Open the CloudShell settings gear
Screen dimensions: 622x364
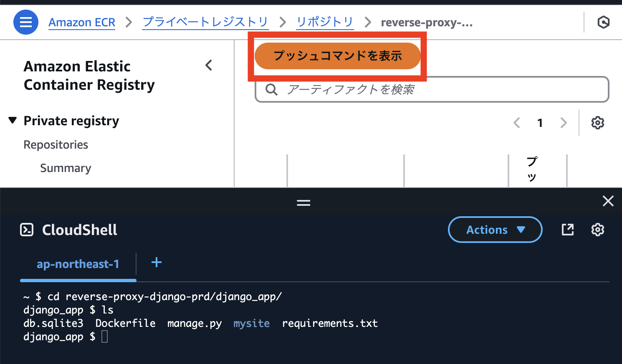[x=598, y=230]
